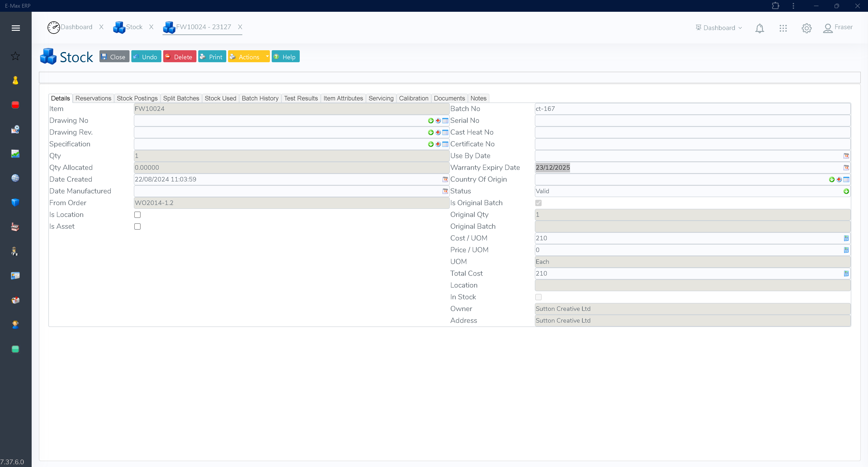868x467 pixels.
Task: Expand the Actions button dropdown arrow
Action: pos(267,56)
